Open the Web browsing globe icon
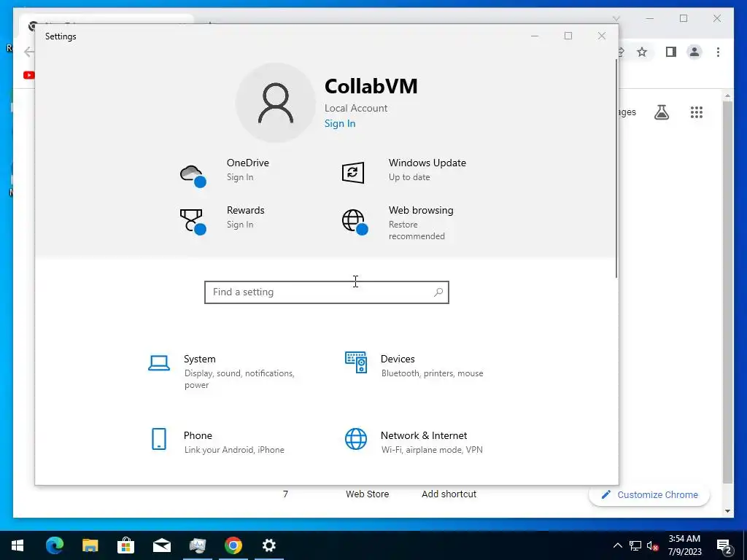 point(355,222)
